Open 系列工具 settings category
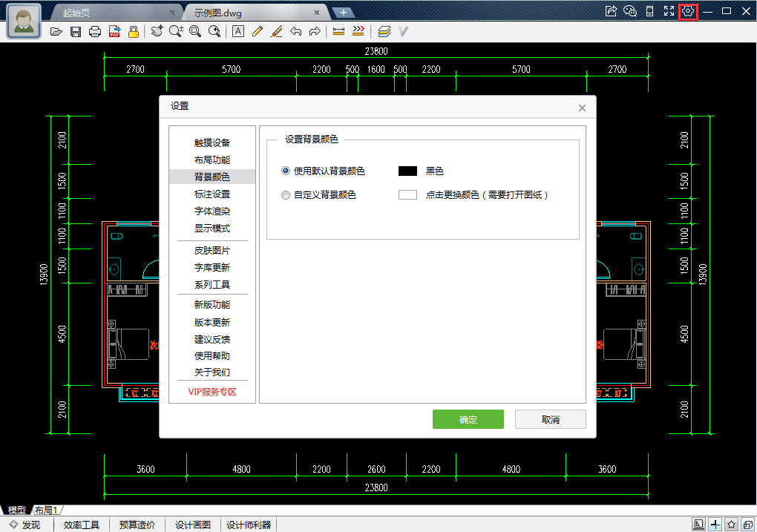The height and width of the screenshot is (532, 757). (x=212, y=285)
